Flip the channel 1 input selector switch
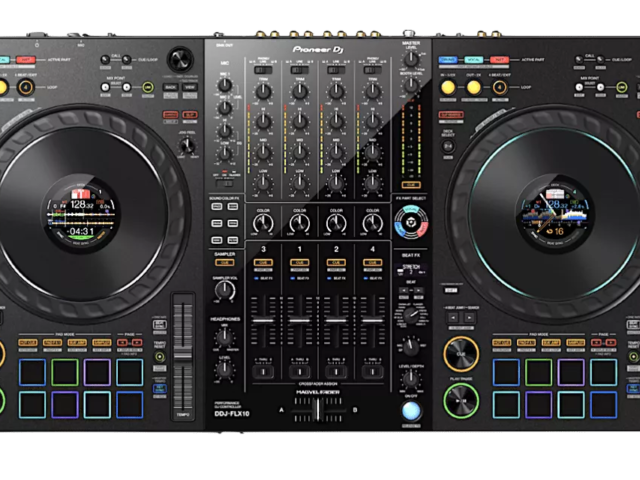This screenshot has height=480, width=640. (299, 70)
